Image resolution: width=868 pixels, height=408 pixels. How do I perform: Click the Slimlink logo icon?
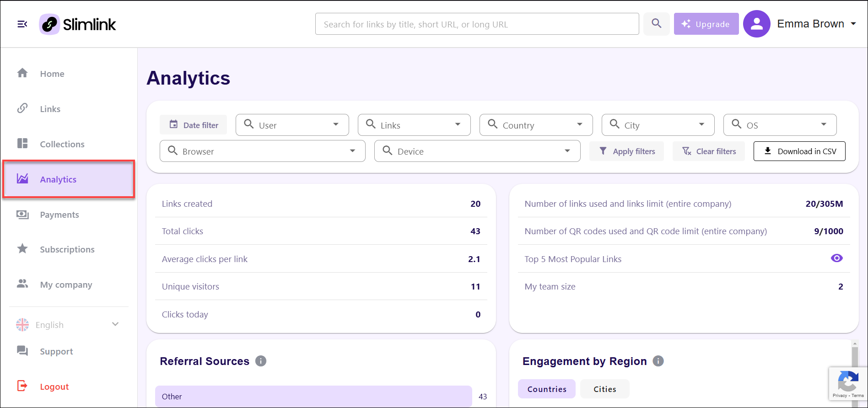click(49, 24)
